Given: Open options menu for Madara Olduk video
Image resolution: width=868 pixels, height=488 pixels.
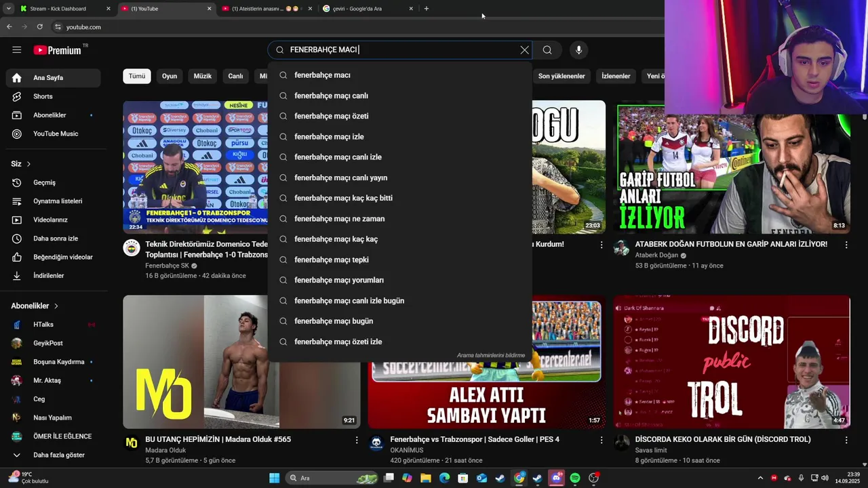Looking at the screenshot, I should 357,440.
